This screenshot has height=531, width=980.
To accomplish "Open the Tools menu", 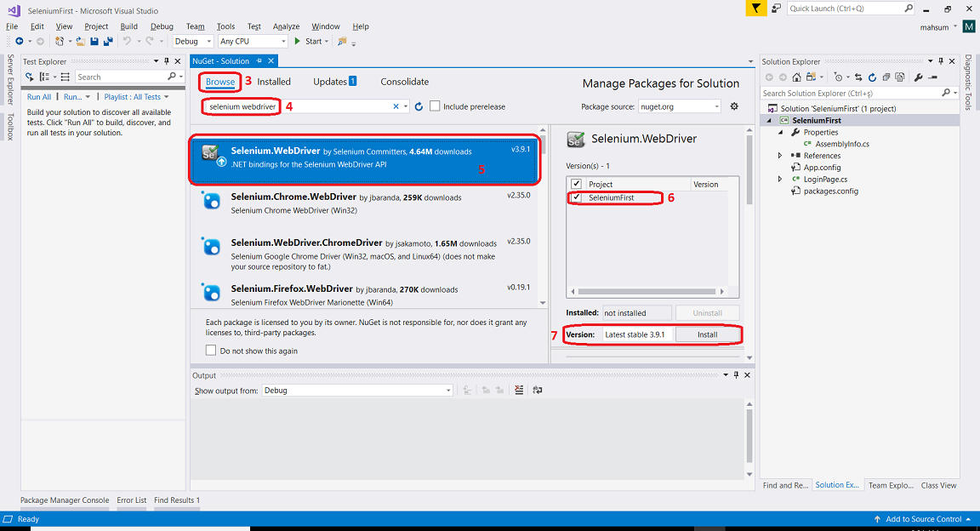I will tap(225, 26).
